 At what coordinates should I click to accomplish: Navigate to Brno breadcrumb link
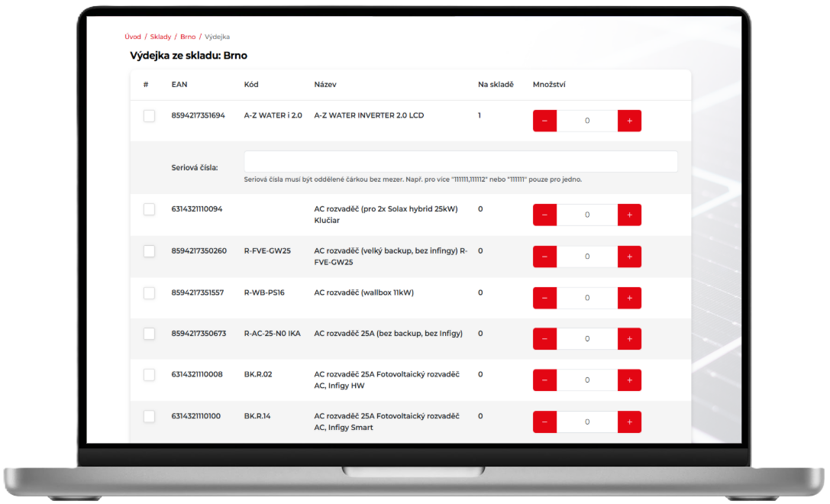188,37
